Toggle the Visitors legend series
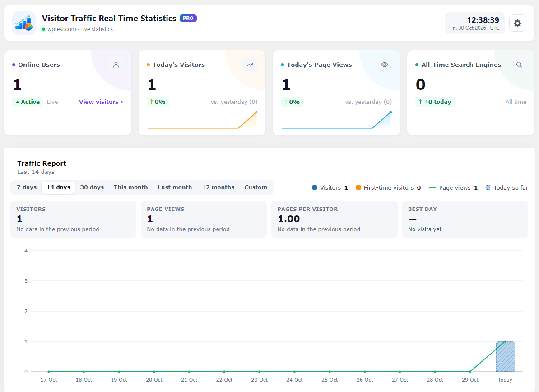Image resolution: width=539 pixels, height=392 pixels. 330,187
